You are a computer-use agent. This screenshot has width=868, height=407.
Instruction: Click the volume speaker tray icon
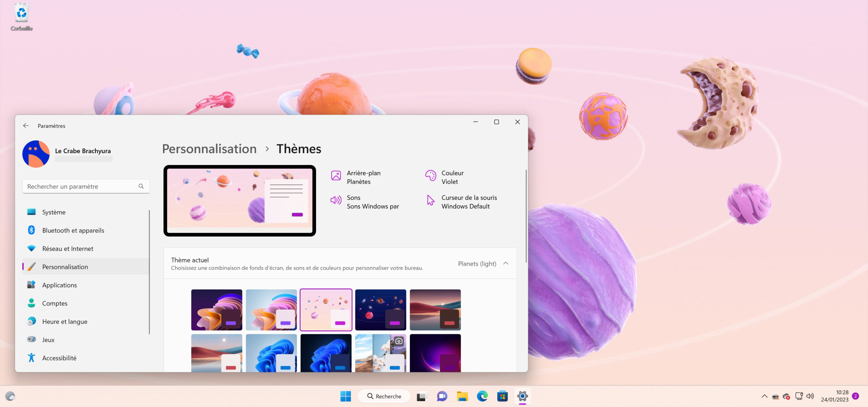click(810, 396)
